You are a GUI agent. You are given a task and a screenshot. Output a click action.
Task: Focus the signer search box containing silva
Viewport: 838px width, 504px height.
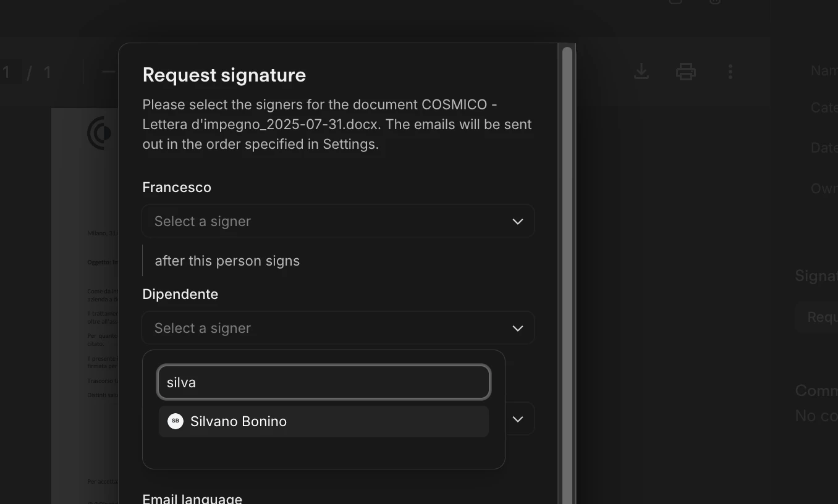click(324, 382)
